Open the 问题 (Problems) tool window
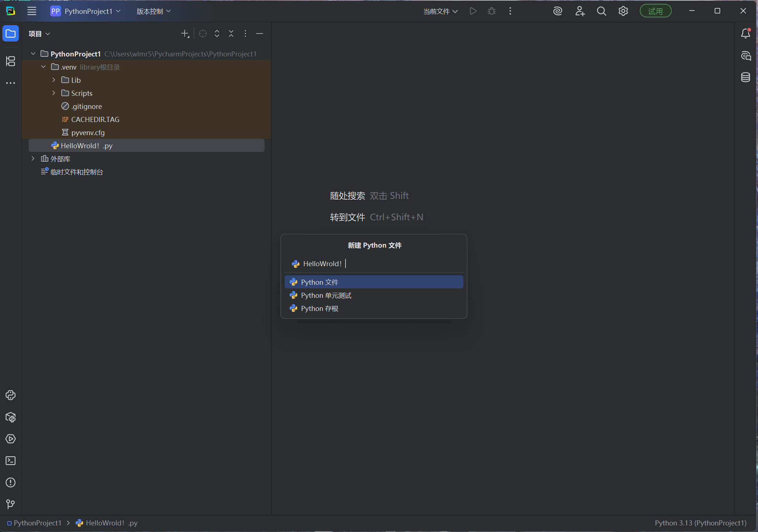The height and width of the screenshot is (532, 758). [11, 482]
